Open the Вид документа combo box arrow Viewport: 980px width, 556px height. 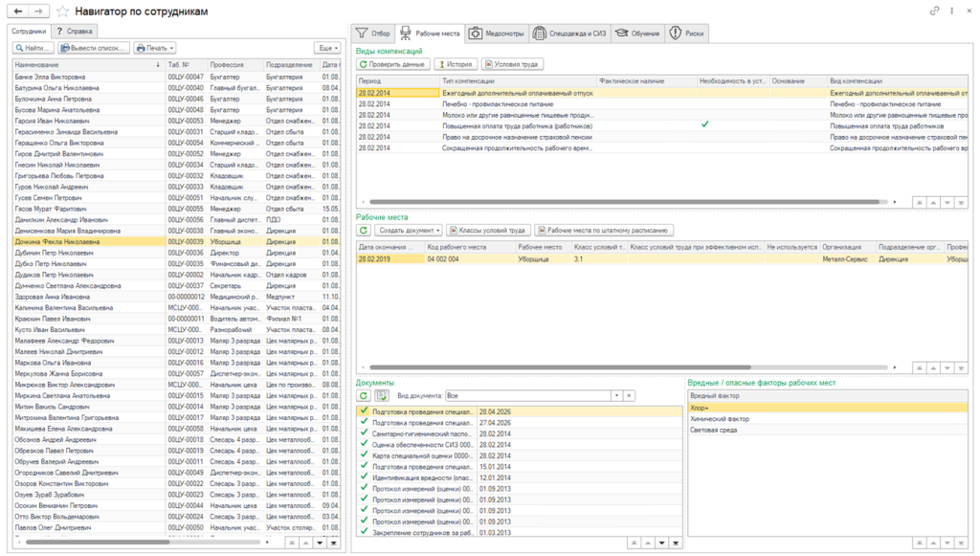point(616,395)
